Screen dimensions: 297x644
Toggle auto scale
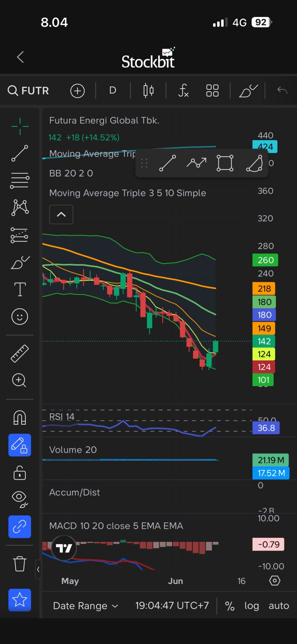pos(278,606)
